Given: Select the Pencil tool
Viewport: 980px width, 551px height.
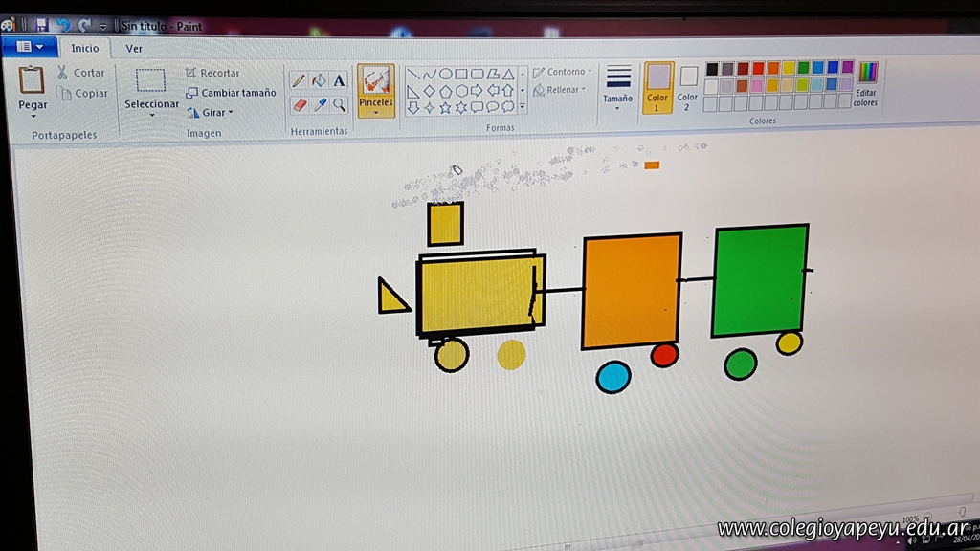Looking at the screenshot, I should click(x=299, y=81).
